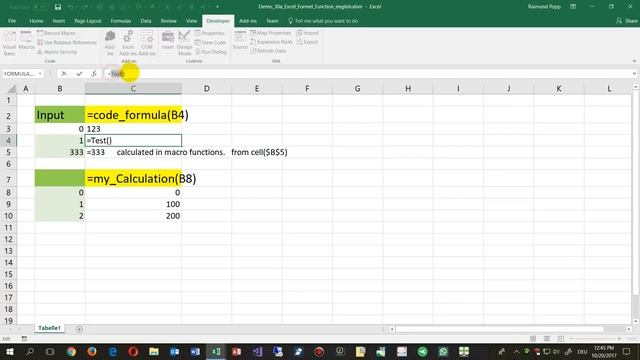Open the Windows Start menu
640x360 pixels.
coord(9,351)
